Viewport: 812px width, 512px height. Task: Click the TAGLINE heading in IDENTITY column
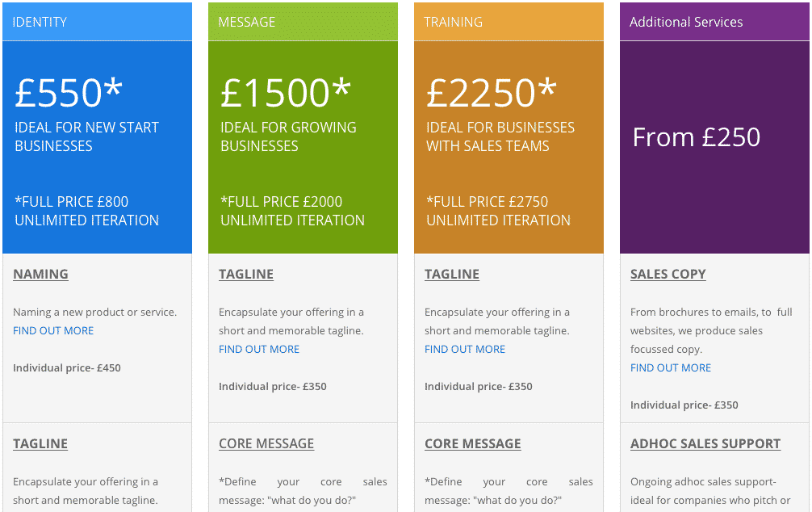point(40,443)
